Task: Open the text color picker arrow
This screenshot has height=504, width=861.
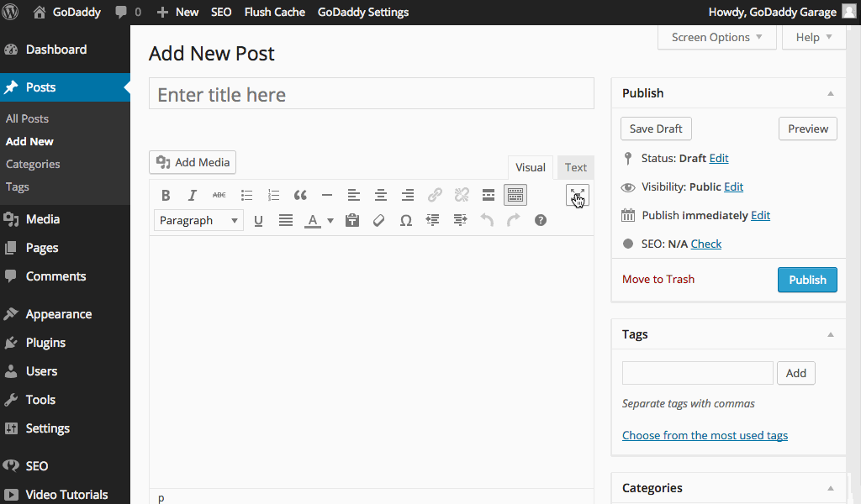Action: coord(330,221)
